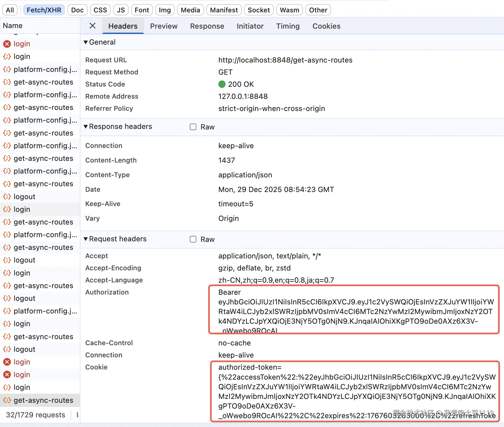Collapse the Request headers section
The width and height of the screenshot is (504, 427).
pos(86,239)
